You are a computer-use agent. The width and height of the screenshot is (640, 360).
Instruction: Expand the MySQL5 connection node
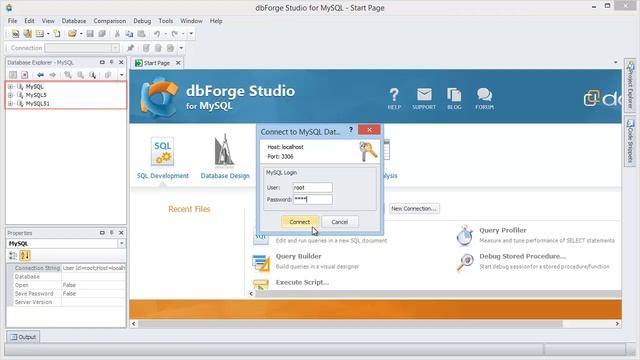tap(10, 95)
